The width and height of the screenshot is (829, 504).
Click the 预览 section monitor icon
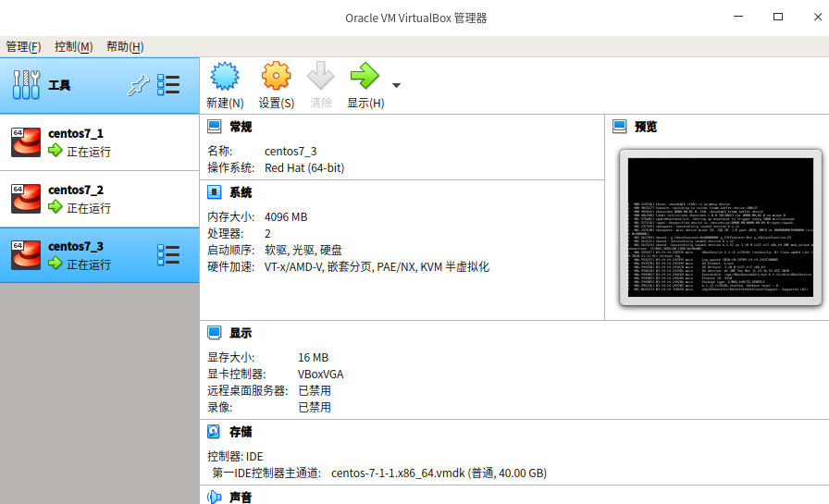pos(620,127)
